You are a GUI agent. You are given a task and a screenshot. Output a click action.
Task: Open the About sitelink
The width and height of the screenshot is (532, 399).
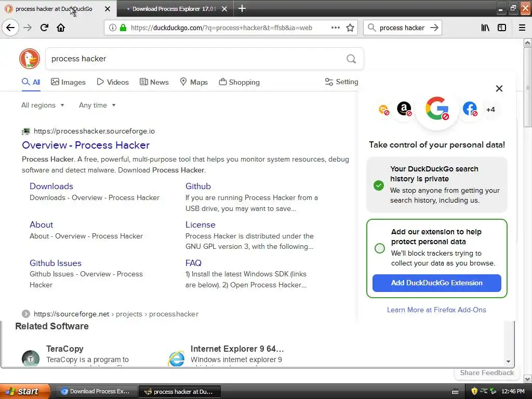point(42,224)
